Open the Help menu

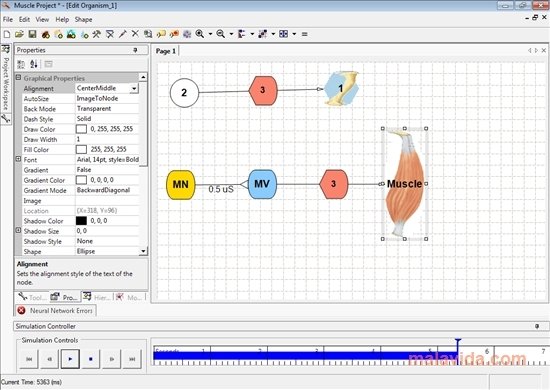coord(62,19)
